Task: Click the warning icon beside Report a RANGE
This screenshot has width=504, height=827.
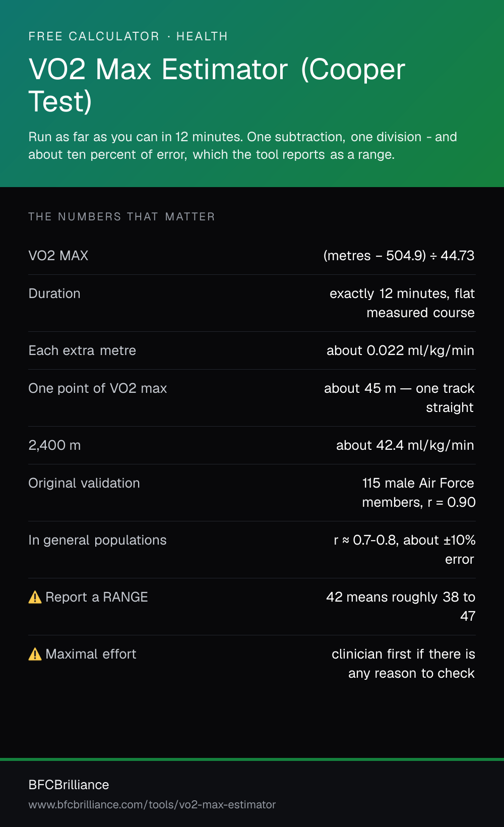Action: (x=35, y=597)
